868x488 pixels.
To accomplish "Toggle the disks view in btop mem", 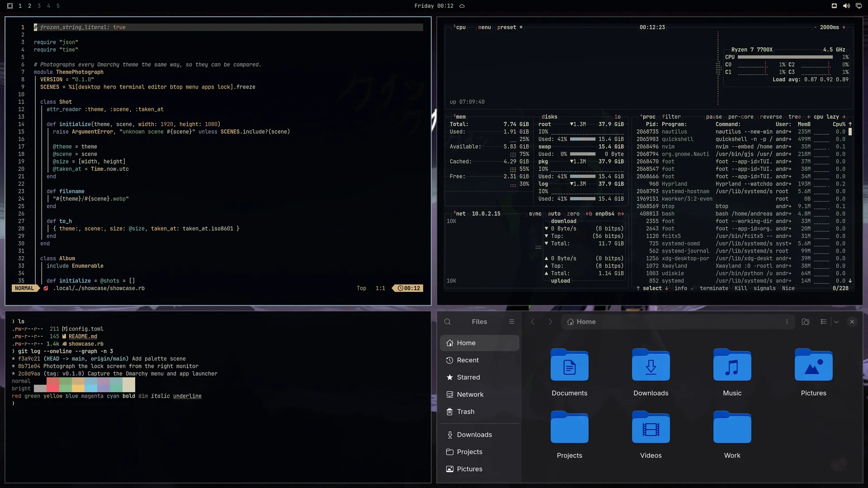I will pyautogui.click(x=549, y=117).
